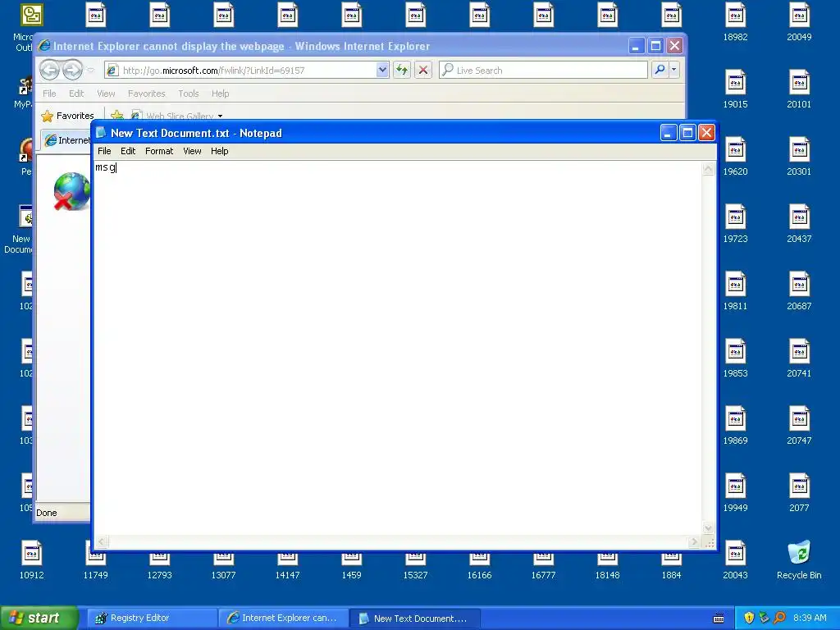This screenshot has width=840, height=630.
Task: Select desktop file icon 10912
Action: [x=32, y=559]
